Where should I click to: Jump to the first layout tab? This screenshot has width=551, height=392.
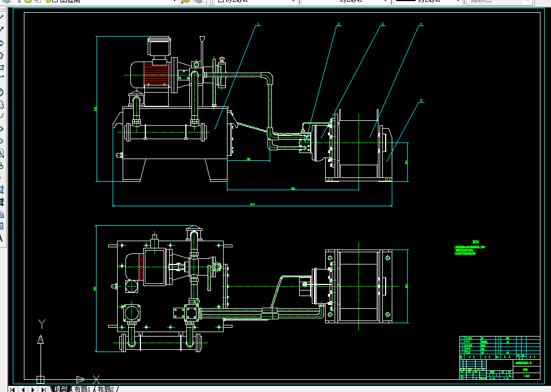click(x=13, y=389)
